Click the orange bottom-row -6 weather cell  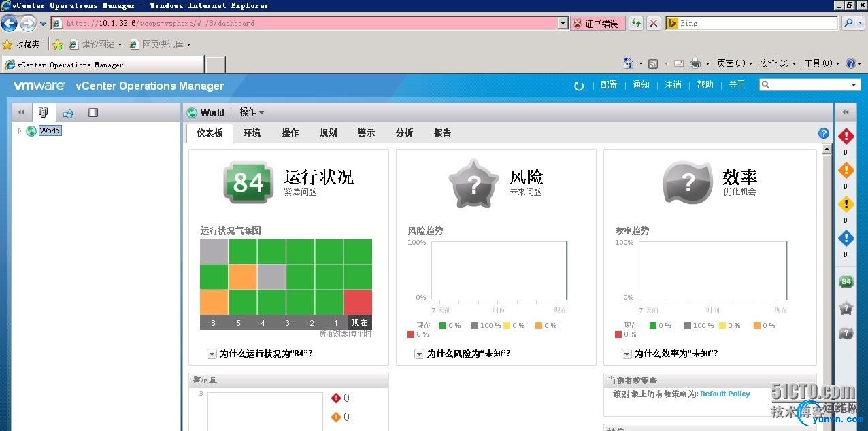tap(214, 302)
